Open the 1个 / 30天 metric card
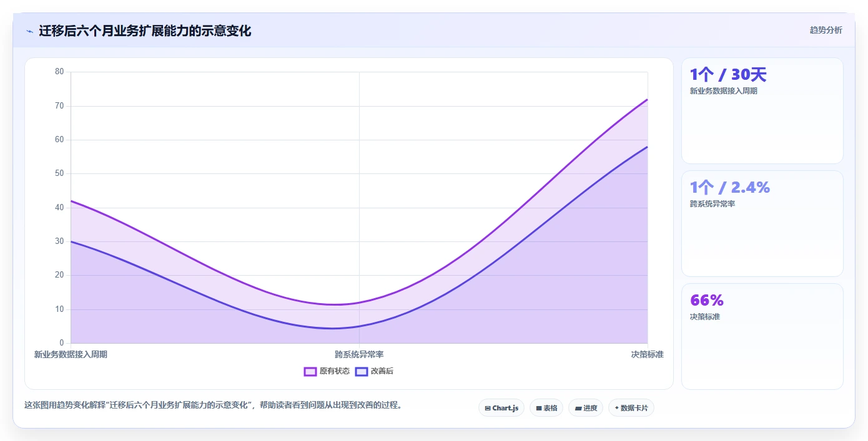 [762, 111]
